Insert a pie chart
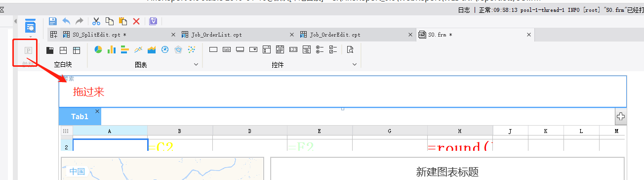This screenshot has height=180, width=644. (98, 49)
